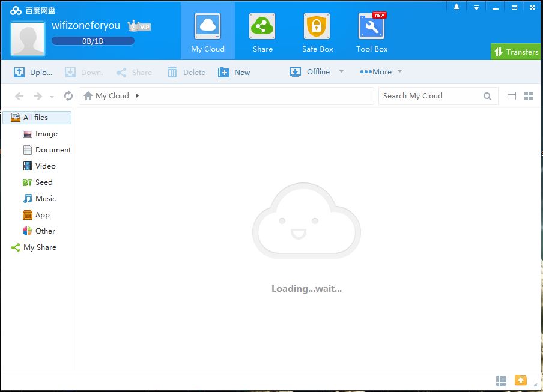Open the upload icon at bottom right

[520, 380]
